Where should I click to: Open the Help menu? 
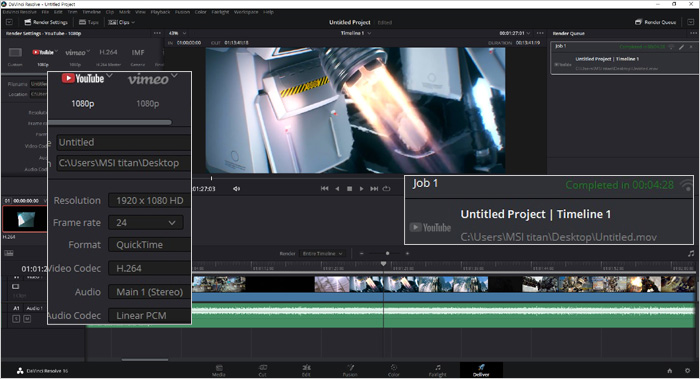pos(268,12)
